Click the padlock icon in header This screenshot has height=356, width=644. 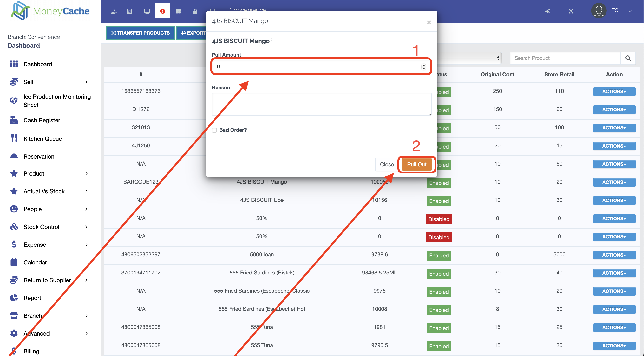195,11
